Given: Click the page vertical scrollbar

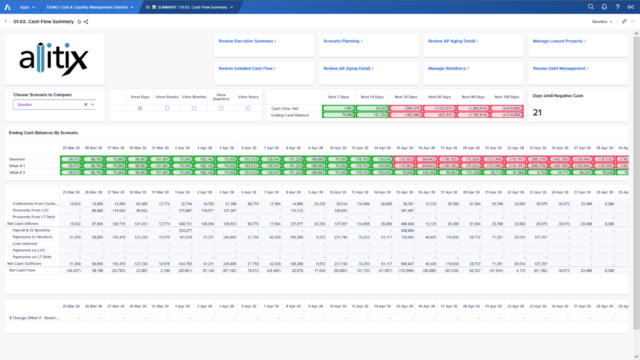Looking at the screenshot, I should tap(636, 184).
